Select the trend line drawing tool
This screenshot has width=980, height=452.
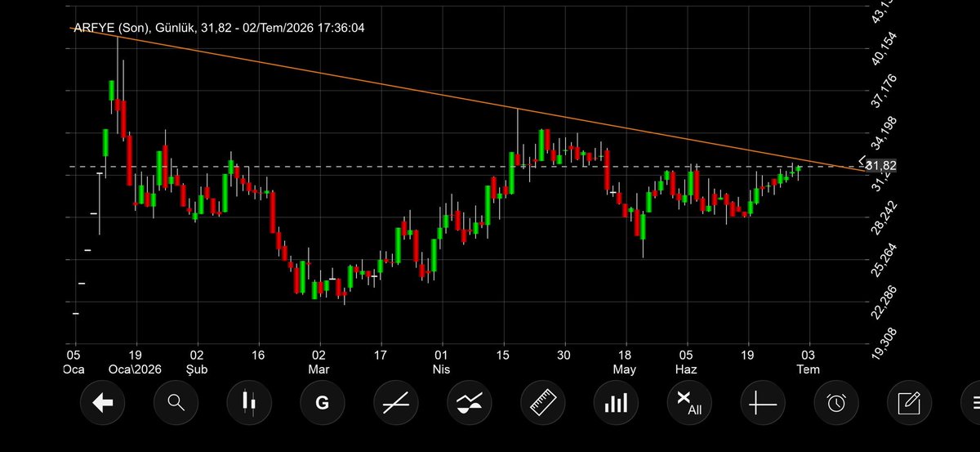click(396, 402)
